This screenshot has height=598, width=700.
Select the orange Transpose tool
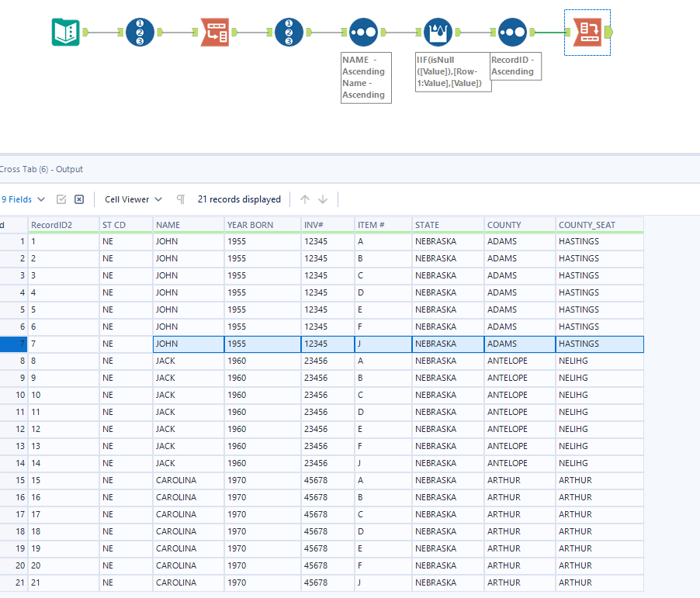(213, 32)
